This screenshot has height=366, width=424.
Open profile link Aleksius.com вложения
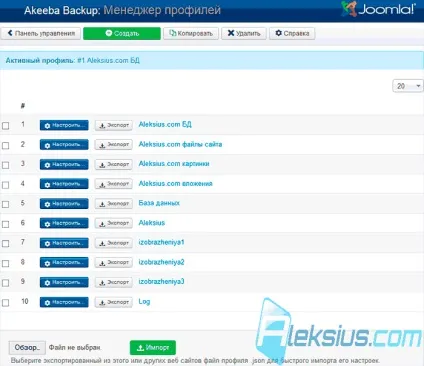(x=175, y=183)
